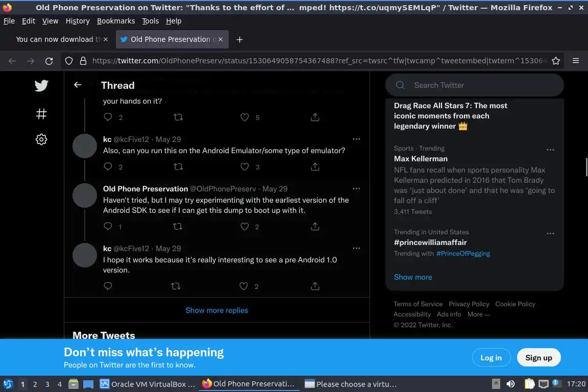
Task: Like kc's Android Emulator tweet
Action: tap(244, 166)
